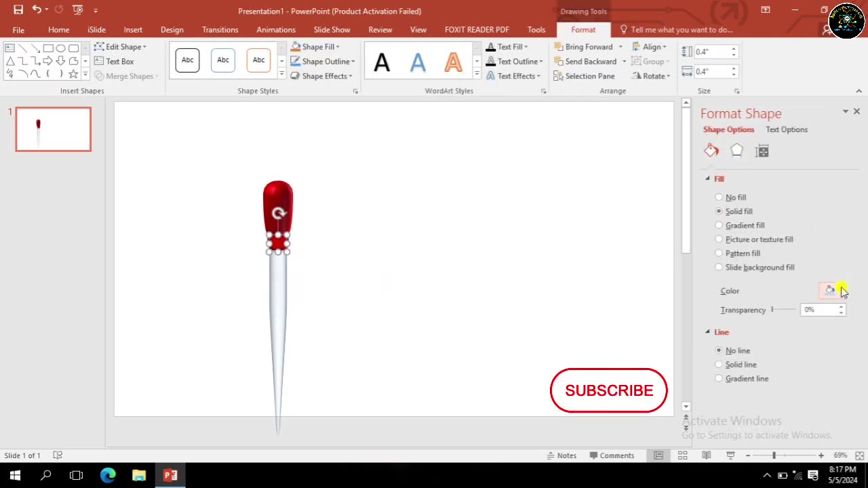Select the No line radio option

click(719, 350)
